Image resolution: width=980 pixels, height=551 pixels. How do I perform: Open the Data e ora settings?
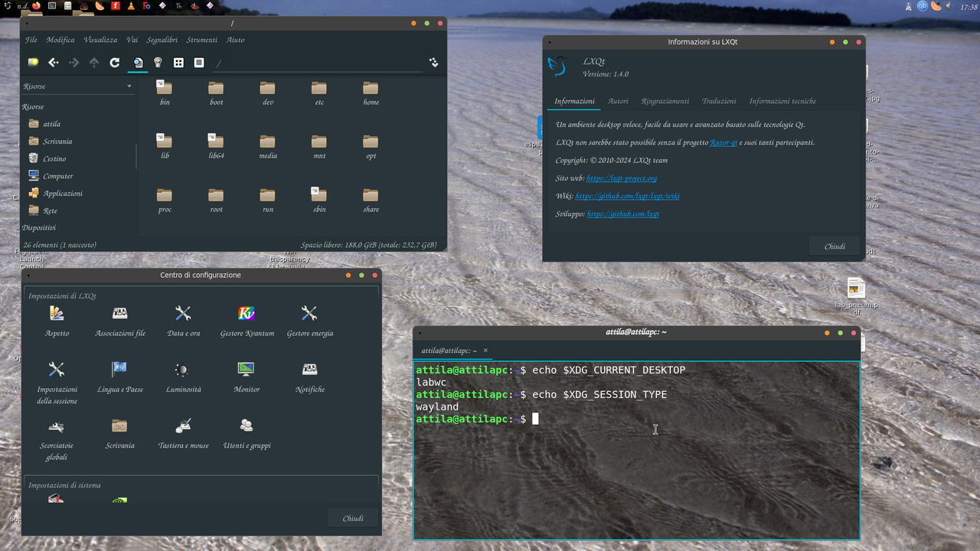coord(183,320)
